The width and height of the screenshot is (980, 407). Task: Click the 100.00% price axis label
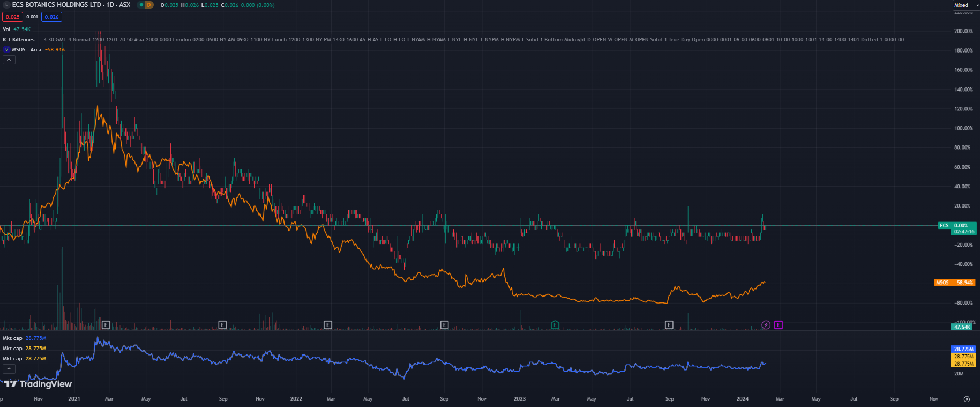click(963, 128)
